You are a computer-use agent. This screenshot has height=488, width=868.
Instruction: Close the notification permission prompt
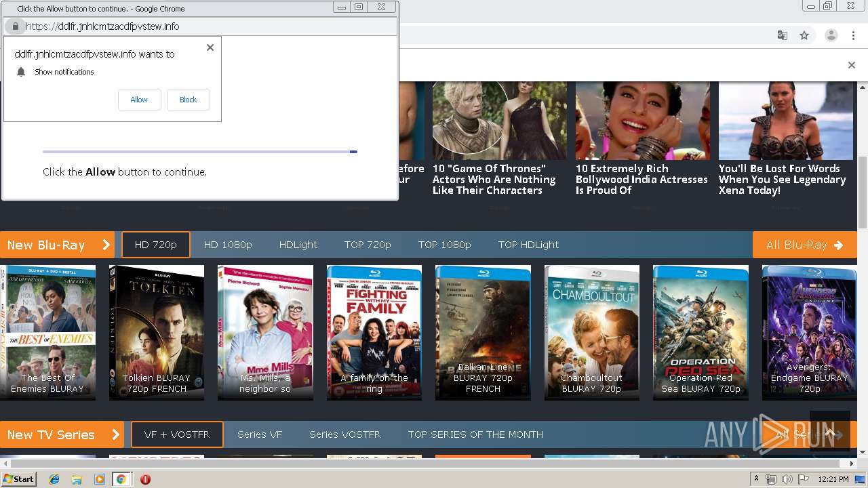pos(210,47)
